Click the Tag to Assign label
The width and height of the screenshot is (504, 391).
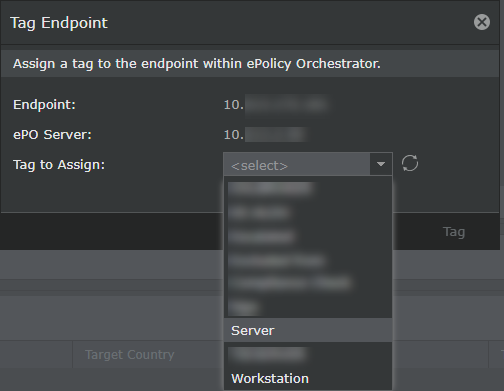tap(59, 165)
